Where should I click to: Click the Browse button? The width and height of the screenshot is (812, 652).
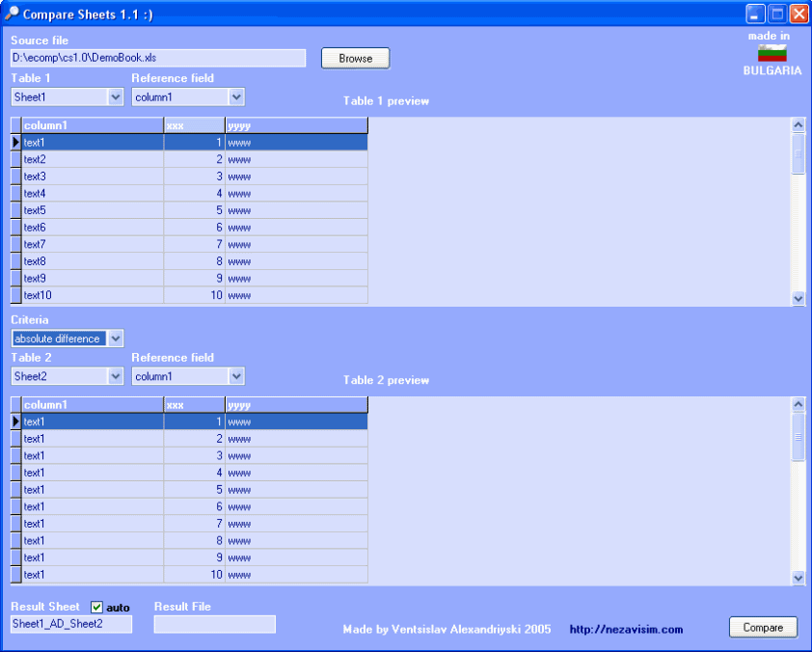point(355,59)
